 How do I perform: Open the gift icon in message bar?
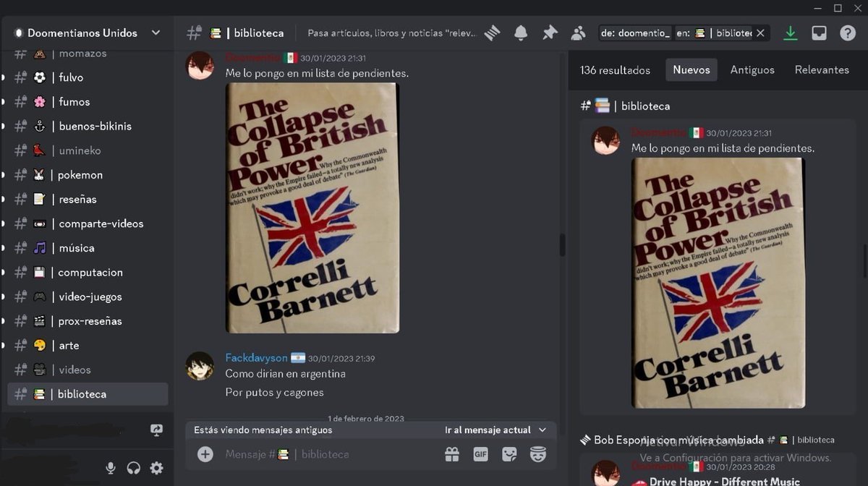[452, 454]
